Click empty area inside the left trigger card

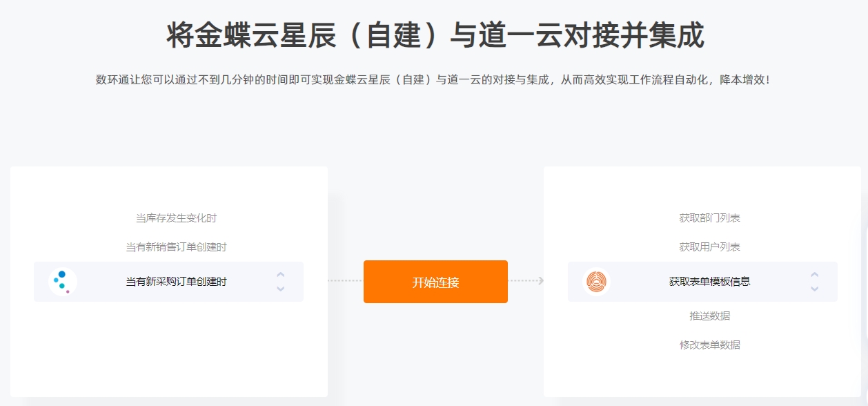point(168,352)
